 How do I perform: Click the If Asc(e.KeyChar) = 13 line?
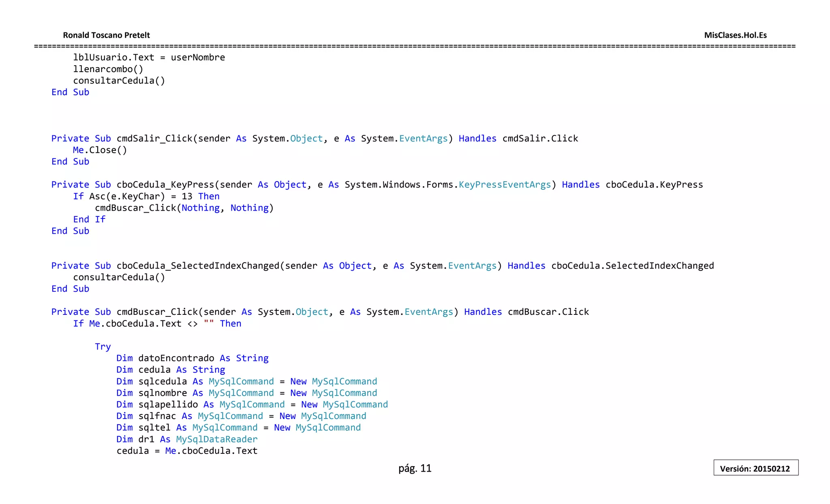pos(146,196)
